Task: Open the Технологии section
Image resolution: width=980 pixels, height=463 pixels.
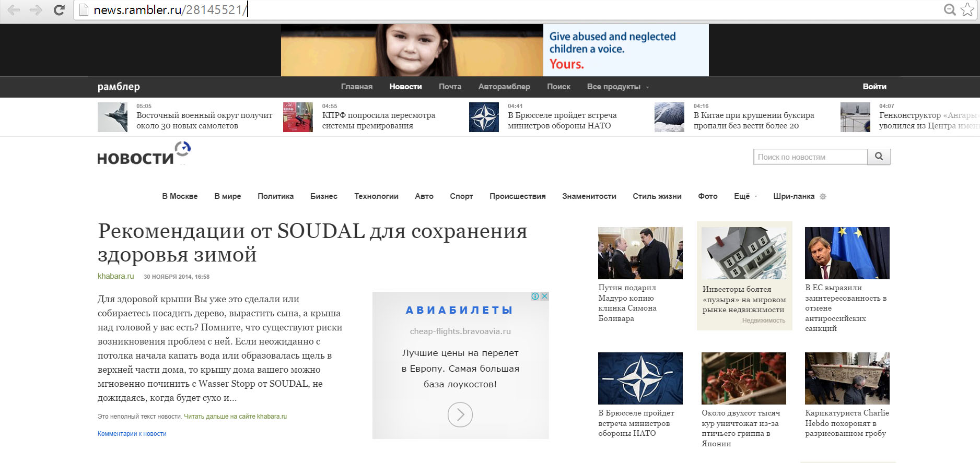Action: coord(376,196)
